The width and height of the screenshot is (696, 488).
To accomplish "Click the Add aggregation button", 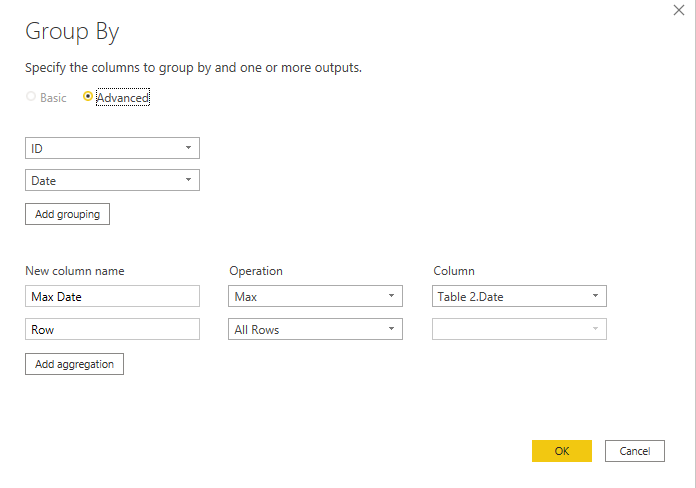I will coord(75,364).
